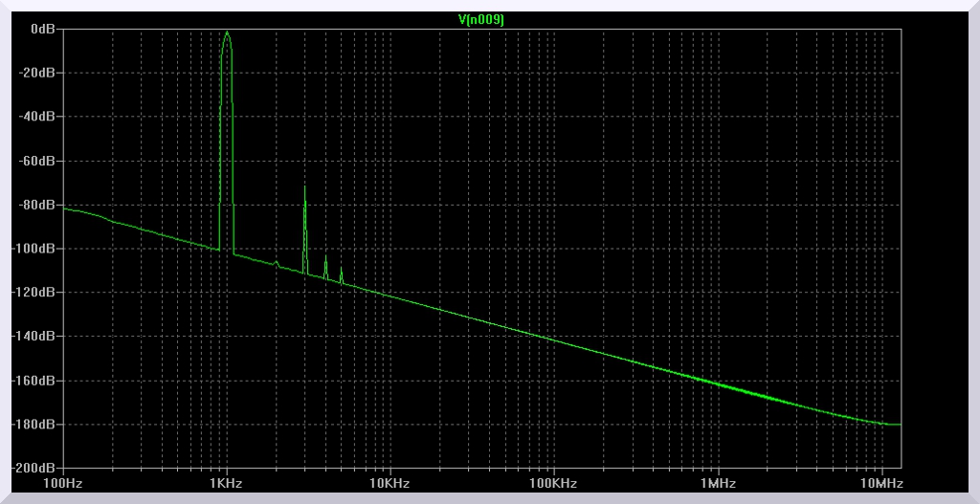Click the 100Hz frequency axis label

(x=63, y=484)
